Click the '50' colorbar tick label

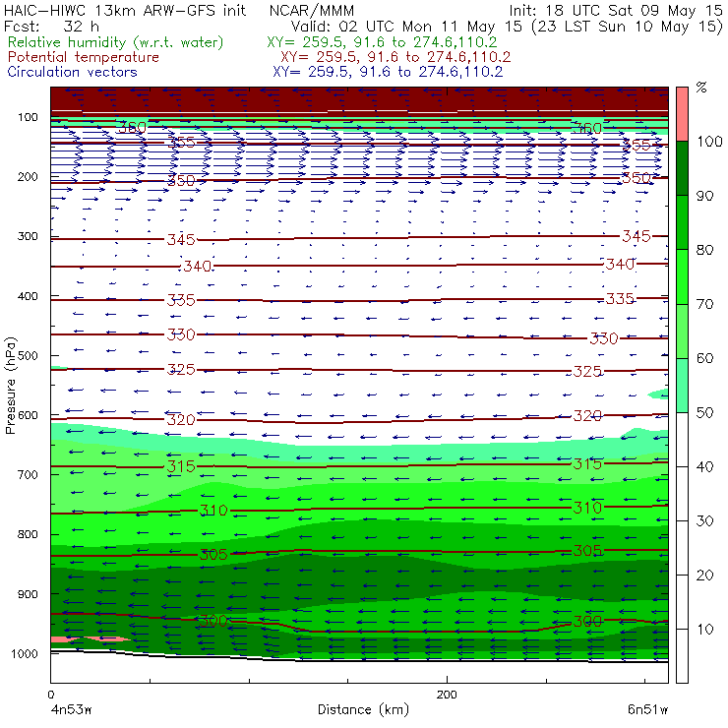click(704, 412)
